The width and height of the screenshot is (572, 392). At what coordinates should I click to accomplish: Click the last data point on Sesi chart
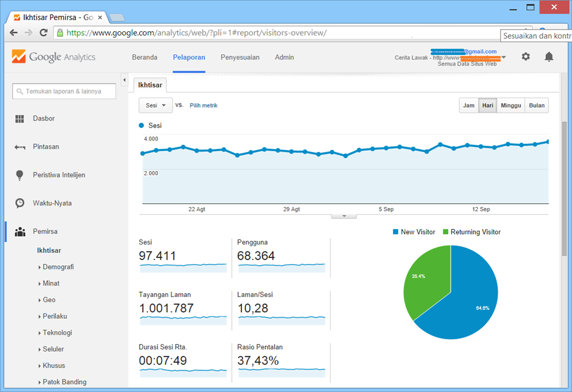point(547,142)
